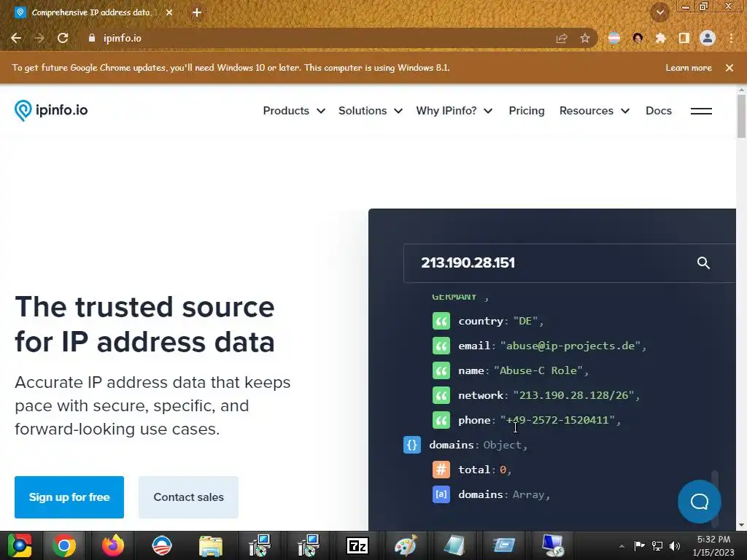The image size is (747, 560).
Task: Open the Pricing page
Action: (x=527, y=111)
